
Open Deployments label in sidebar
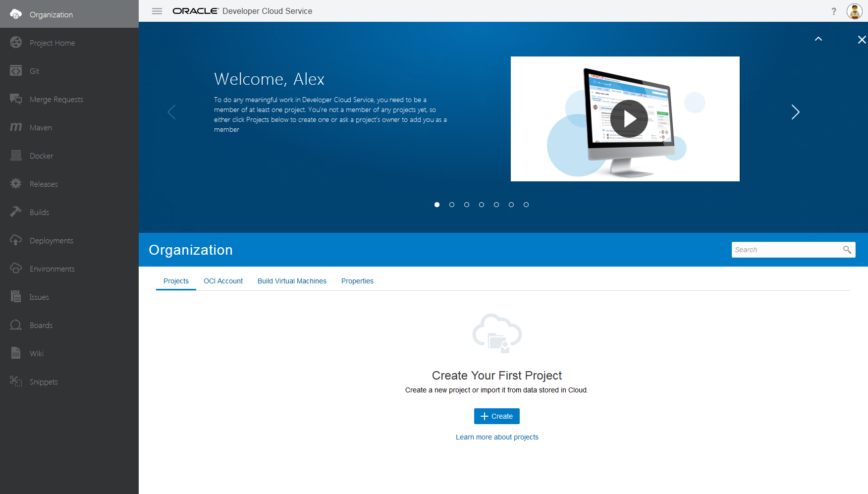tap(52, 241)
